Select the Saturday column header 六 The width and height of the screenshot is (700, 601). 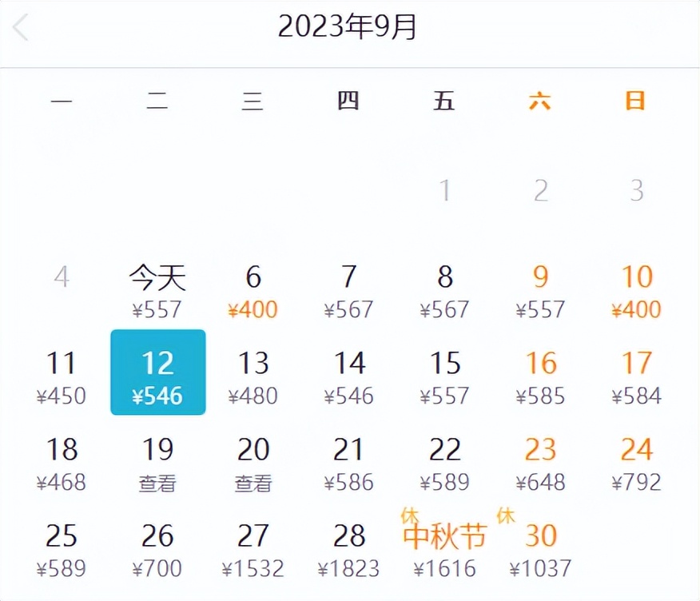coord(540,101)
